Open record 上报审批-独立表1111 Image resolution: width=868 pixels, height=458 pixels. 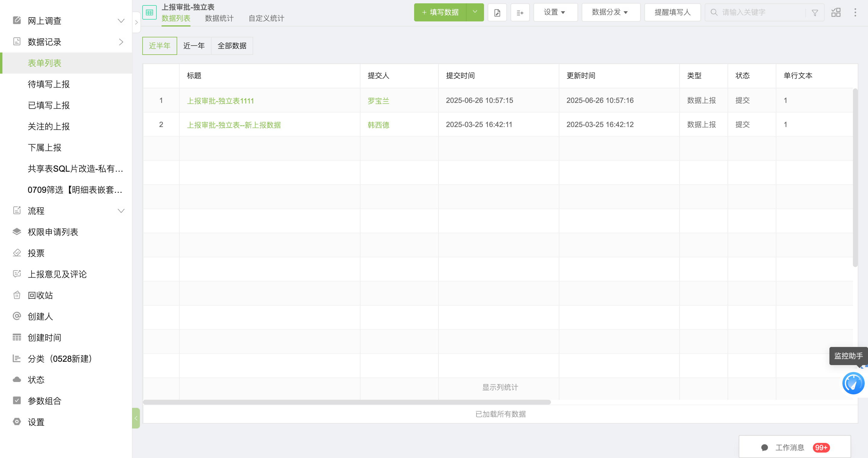coord(220,100)
